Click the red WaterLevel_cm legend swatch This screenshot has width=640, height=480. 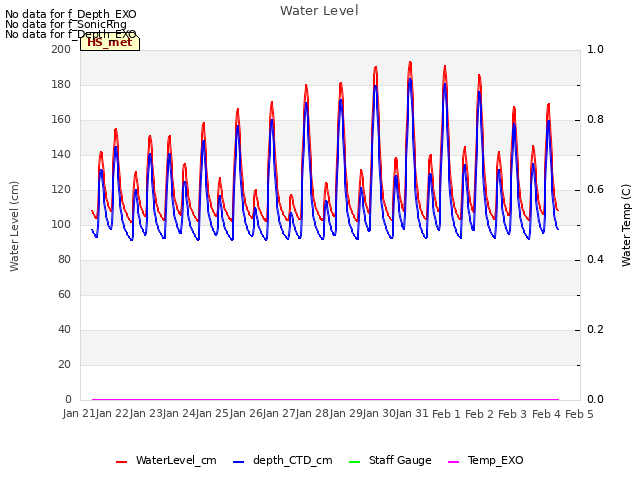pos(122,462)
